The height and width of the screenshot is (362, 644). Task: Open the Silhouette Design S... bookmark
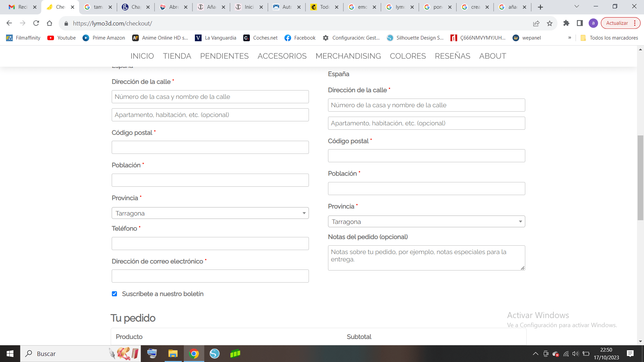415,38
